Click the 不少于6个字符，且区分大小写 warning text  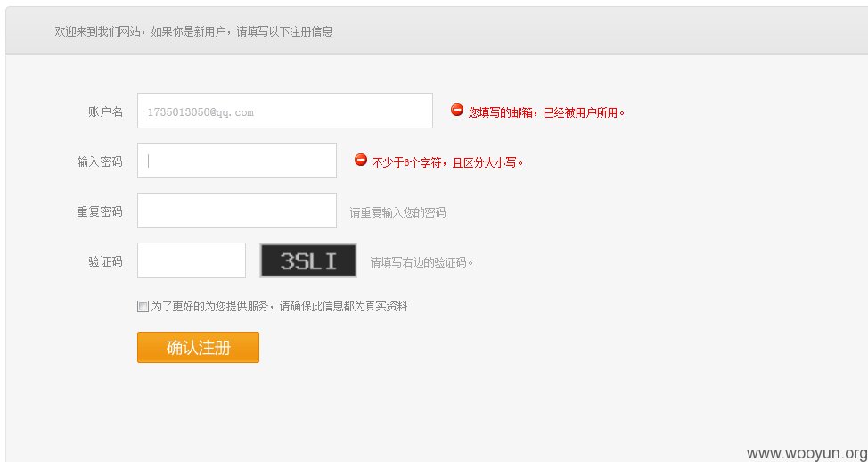pyautogui.click(x=447, y=162)
